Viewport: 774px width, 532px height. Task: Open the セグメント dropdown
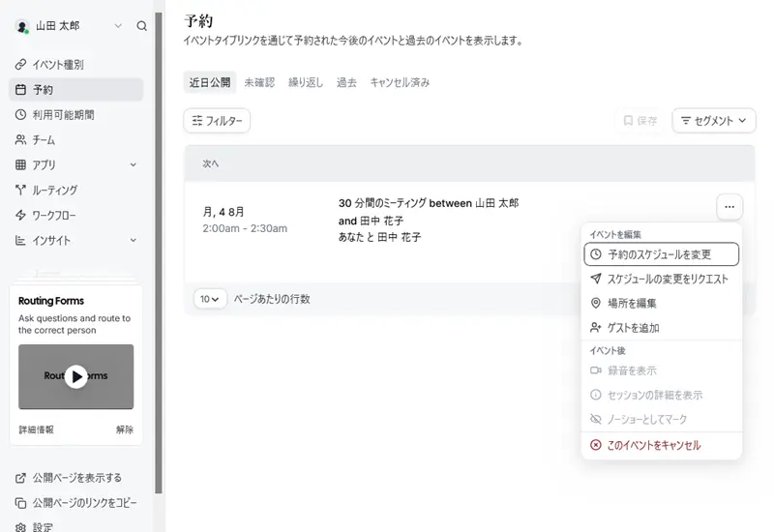point(714,121)
